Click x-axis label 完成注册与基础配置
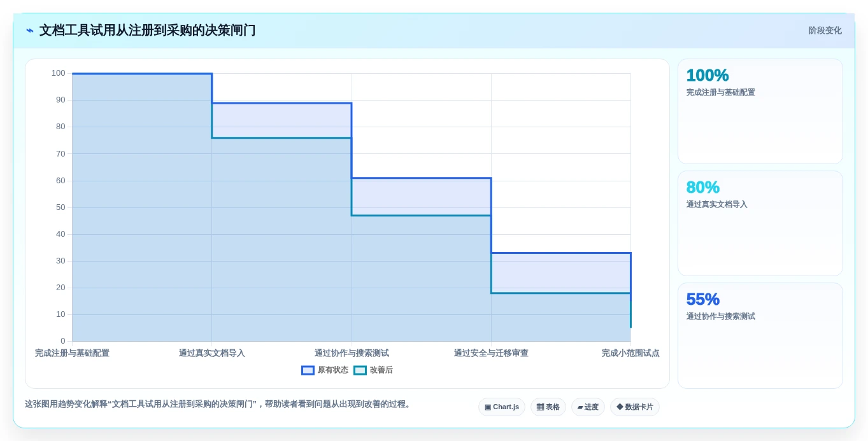This screenshot has height=441, width=868. (x=72, y=353)
